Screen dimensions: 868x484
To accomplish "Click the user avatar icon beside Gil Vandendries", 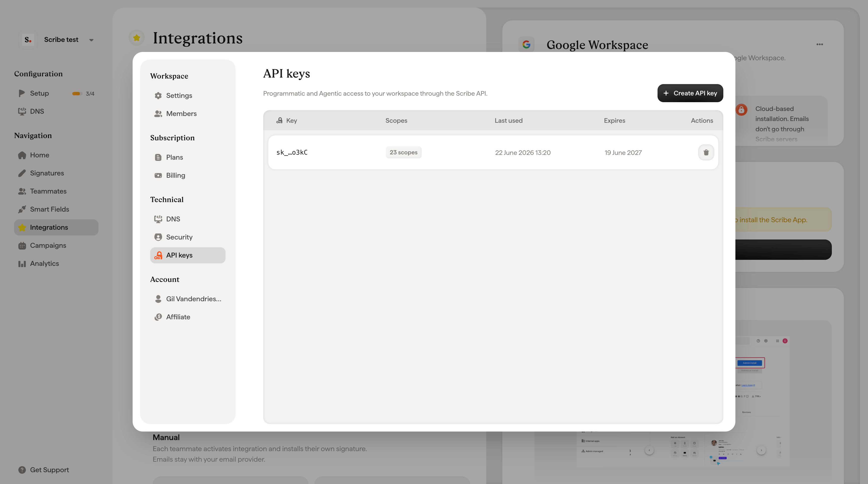I will [158, 299].
